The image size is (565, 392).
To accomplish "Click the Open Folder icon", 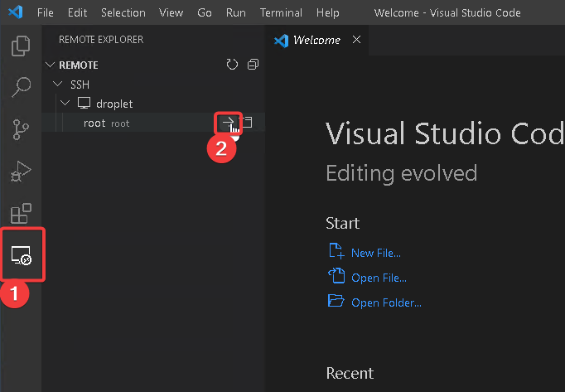I will tap(336, 300).
